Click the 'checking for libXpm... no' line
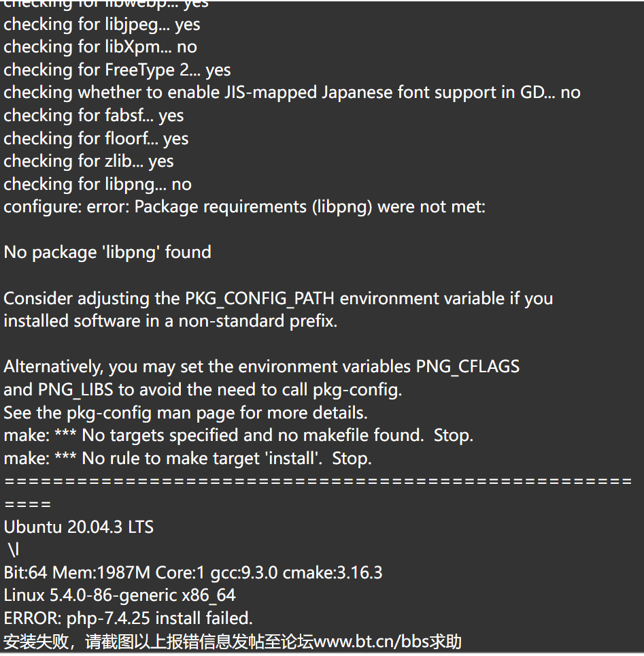Screen dimensions: 644x656 tap(100, 47)
